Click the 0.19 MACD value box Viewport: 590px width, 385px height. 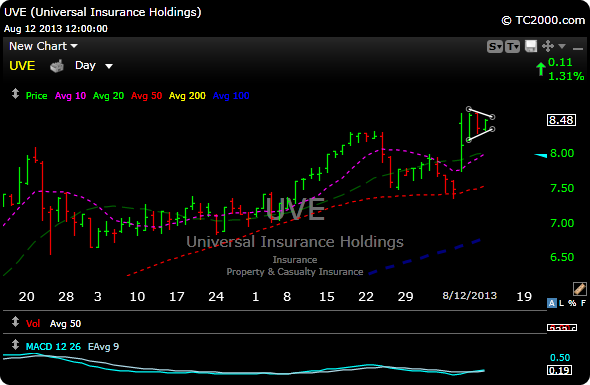560,370
